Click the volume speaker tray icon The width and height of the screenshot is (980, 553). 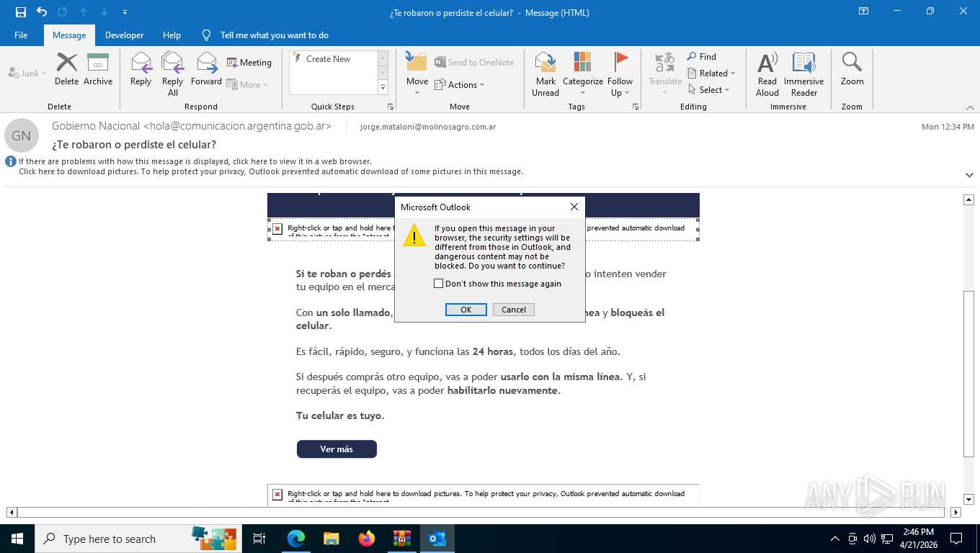869,539
